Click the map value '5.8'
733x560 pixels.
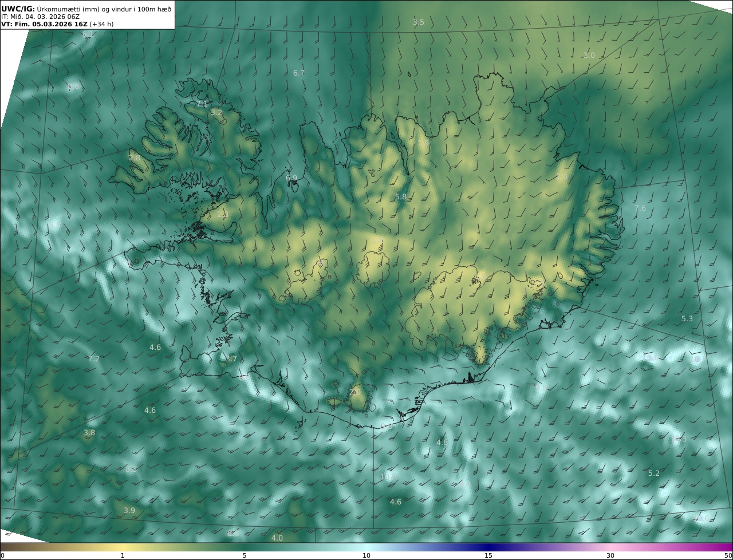pyautogui.click(x=401, y=197)
